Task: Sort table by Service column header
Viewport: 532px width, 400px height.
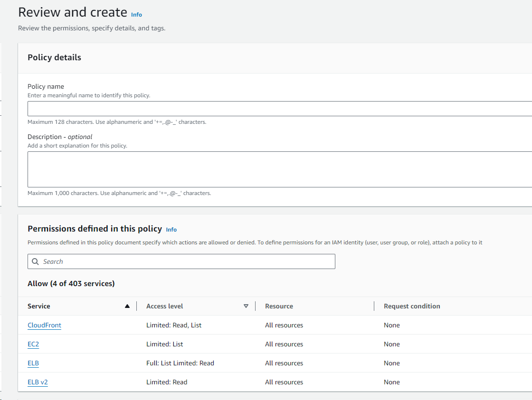Action: pos(39,306)
